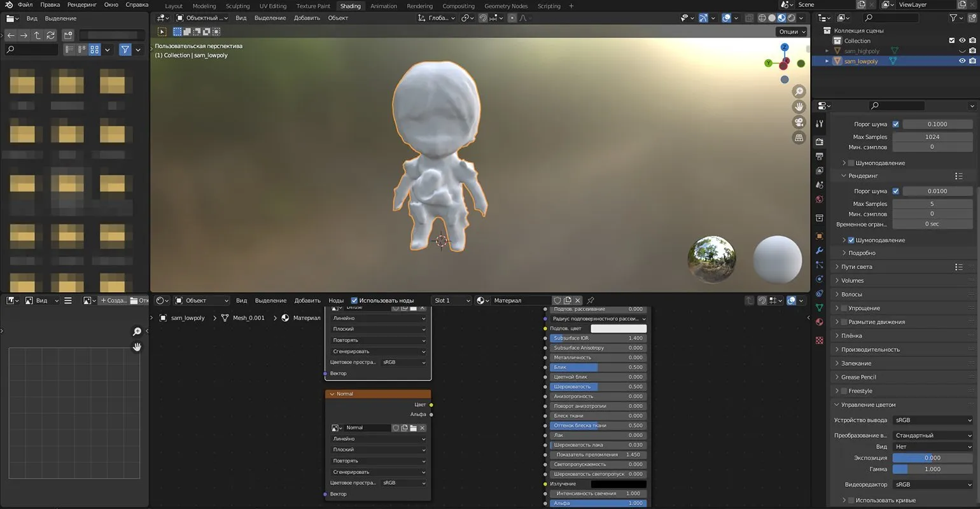Image resolution: width=980 pixels, height=509 pixels.
Task: Click the 'Экспозиция' slider
Action: pos(932,458)
